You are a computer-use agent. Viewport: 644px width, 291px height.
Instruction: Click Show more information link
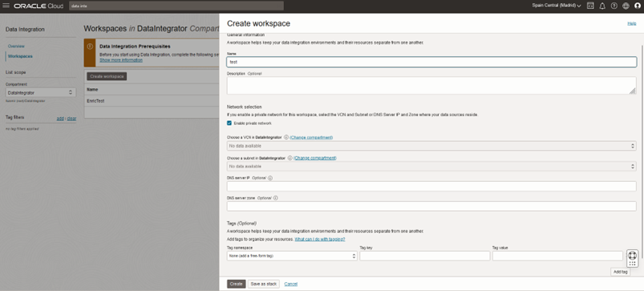pyautogui.click(x=121, y=60)
